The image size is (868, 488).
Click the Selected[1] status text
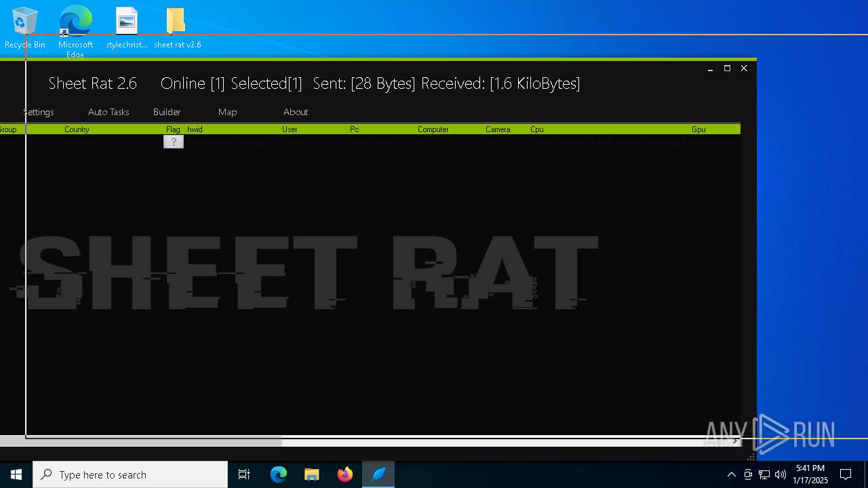tap(267, 83)
